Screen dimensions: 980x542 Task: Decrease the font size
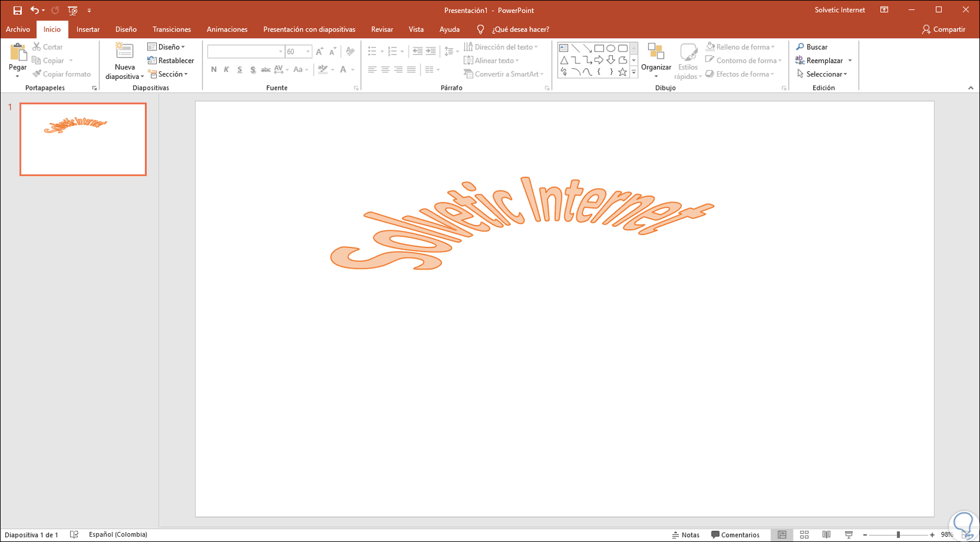[333, 52]
